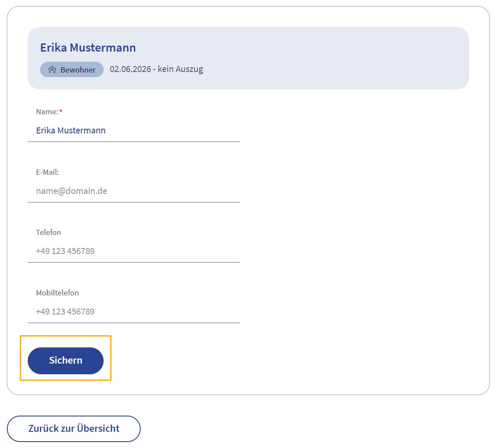Click the word Übersicht on the back button
Viewport: 498px width, 448px height.
(x=98, y=429)
